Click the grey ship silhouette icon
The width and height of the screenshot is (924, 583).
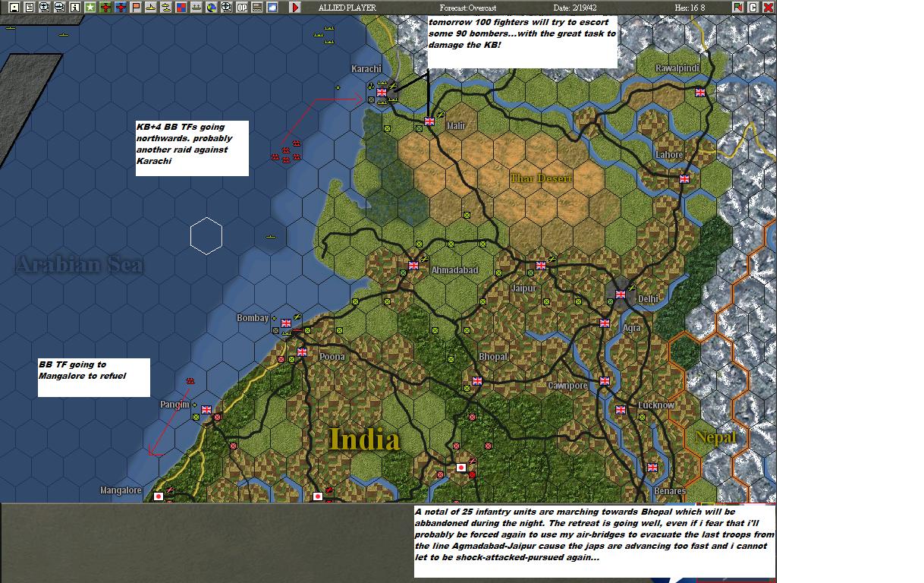click(196, 8)
